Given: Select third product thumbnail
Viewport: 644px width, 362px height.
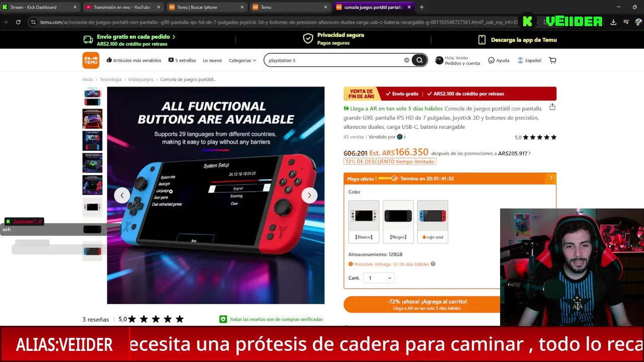Looking at the screenshot, I should coord(92,141).
